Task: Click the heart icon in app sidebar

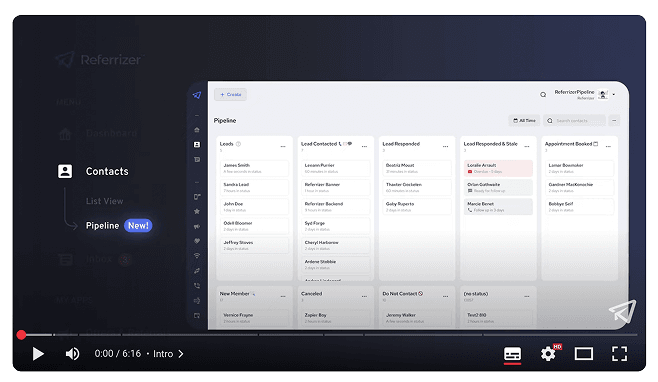Action: [197, 241]
